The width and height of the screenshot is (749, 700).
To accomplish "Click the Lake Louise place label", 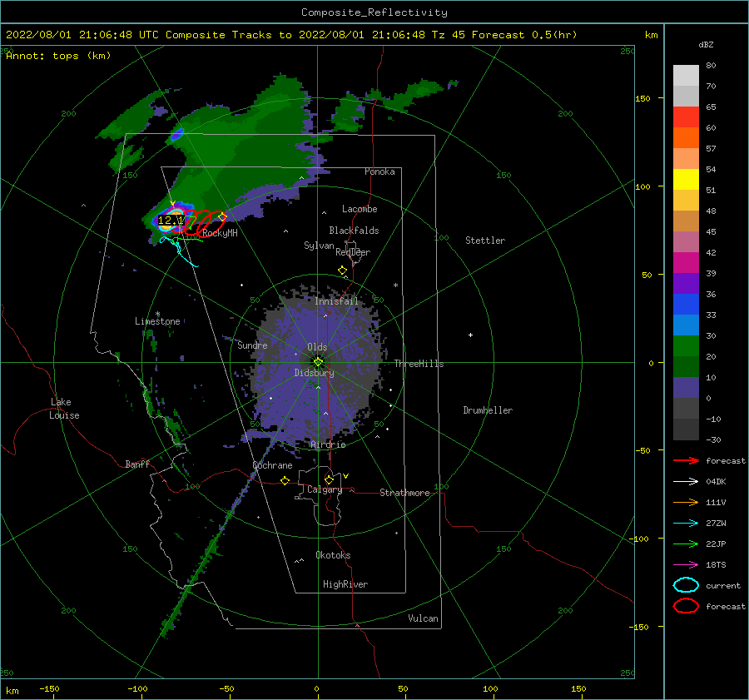I will tap(64, 409).
